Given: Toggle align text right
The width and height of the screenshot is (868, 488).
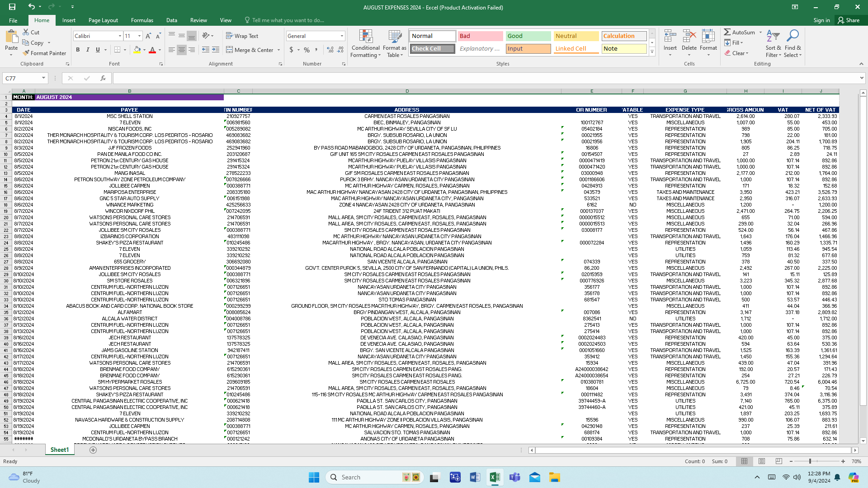Looking at the screenshot, I should click(x=192, y=50).
